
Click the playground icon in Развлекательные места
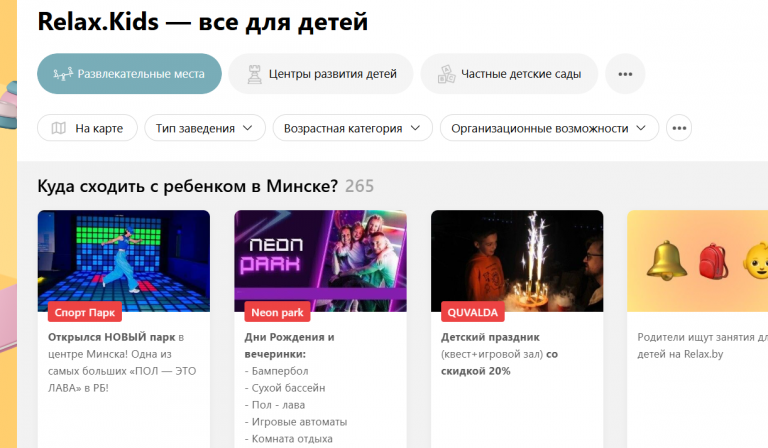[x=63, y=74]
